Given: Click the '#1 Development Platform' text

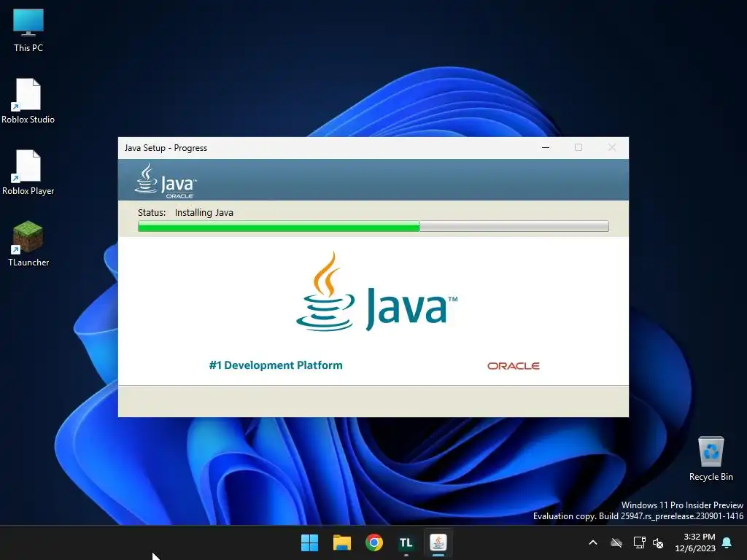Looking at the screenshot, I should pos(276,365).
